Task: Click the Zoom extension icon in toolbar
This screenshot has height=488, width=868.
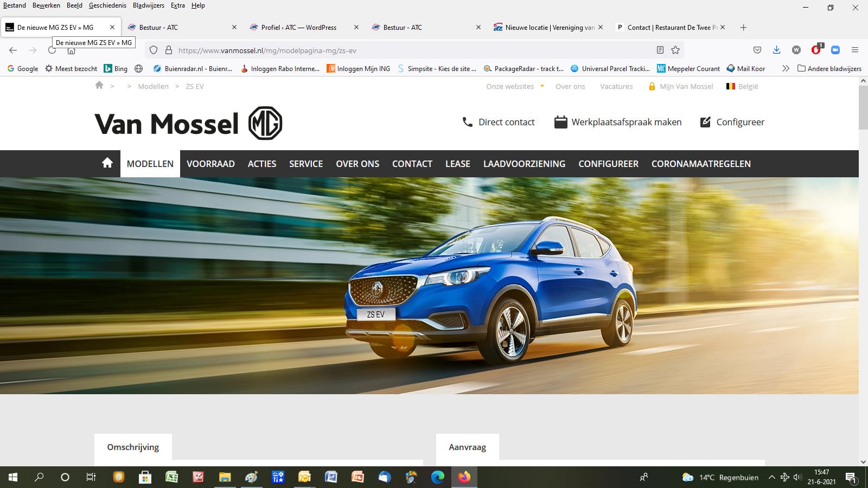Action: coord(835,50)
